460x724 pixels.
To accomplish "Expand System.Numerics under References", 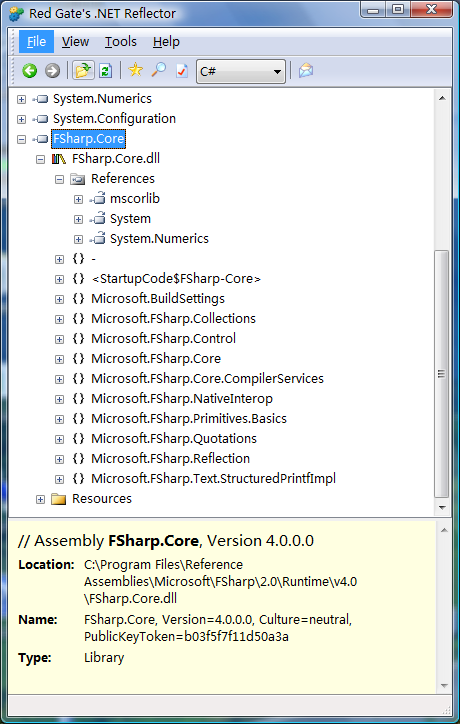I will coord(78,239).
